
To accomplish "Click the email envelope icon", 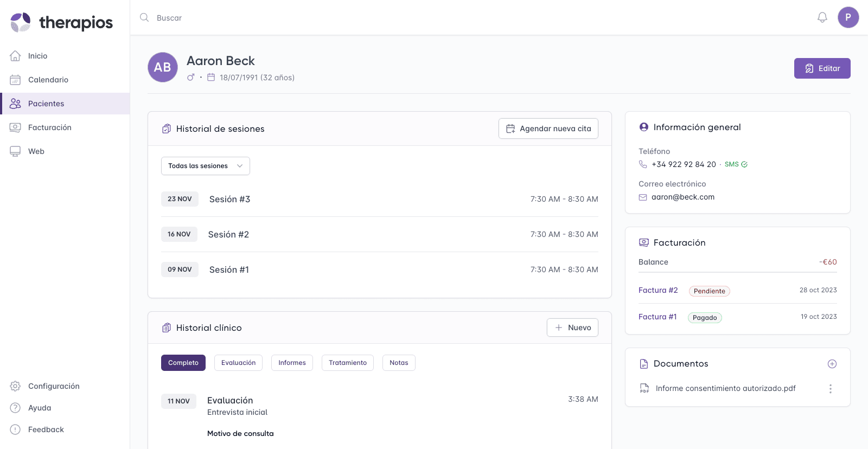I will pos(643,197).
